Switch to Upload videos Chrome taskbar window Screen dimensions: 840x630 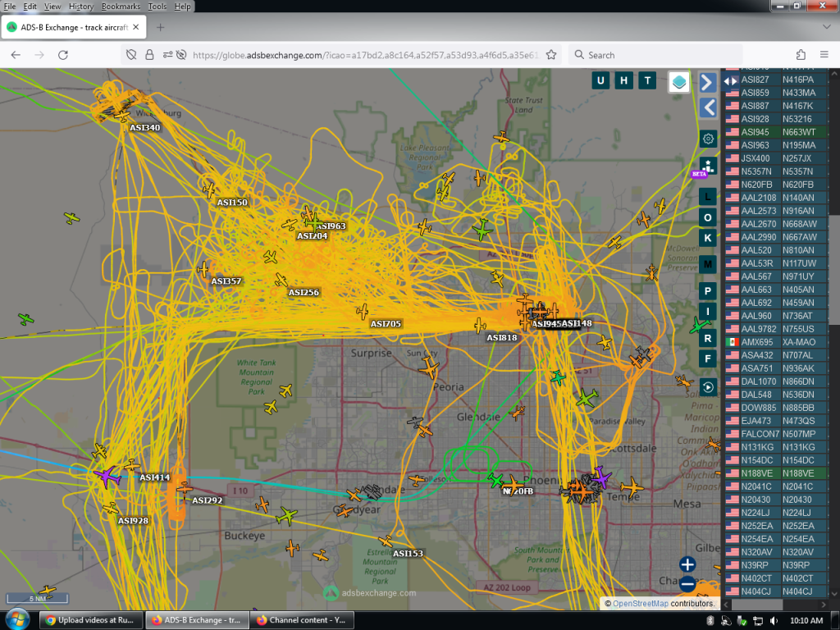(91, 620)
